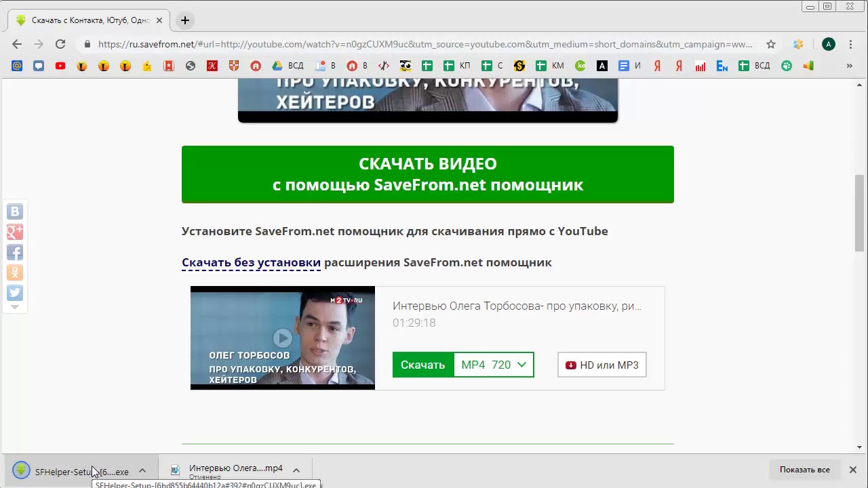868x488 pixels.
Task: Expand Интервью Олега mp4 download options
Action: [x=296, y=470]
